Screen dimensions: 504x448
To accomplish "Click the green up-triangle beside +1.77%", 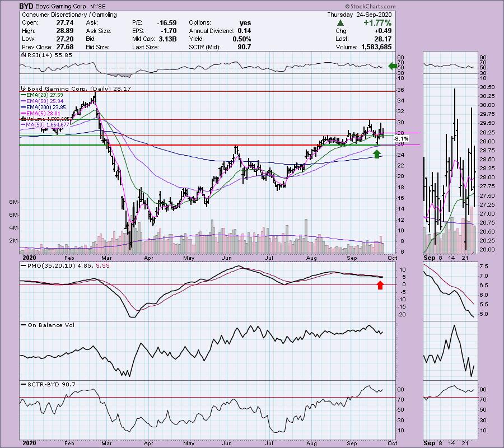I will coord(340,23).
